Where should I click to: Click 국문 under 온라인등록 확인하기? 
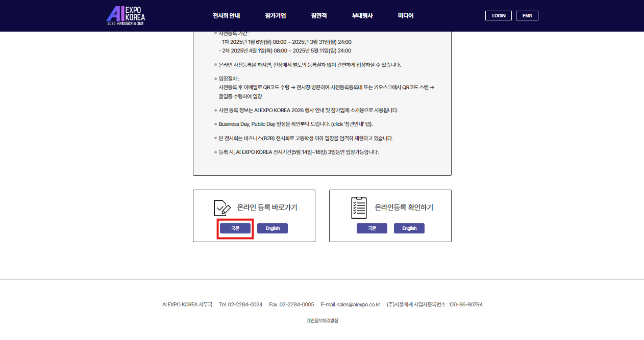click(372, 228)
